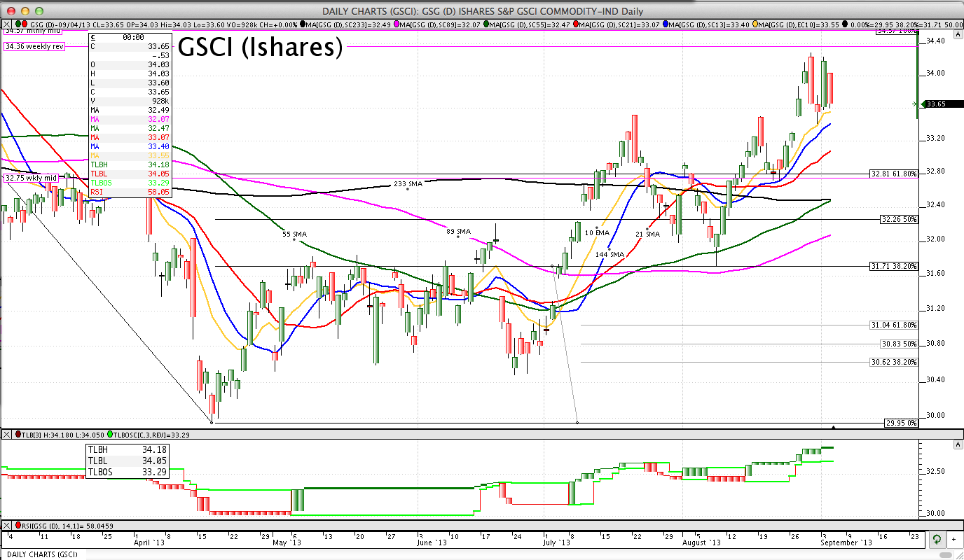Screen dimensions: 964x560
Task: Click the 30.83 50% retracement label
Action: pyautogui.click(x=899, y=344)
